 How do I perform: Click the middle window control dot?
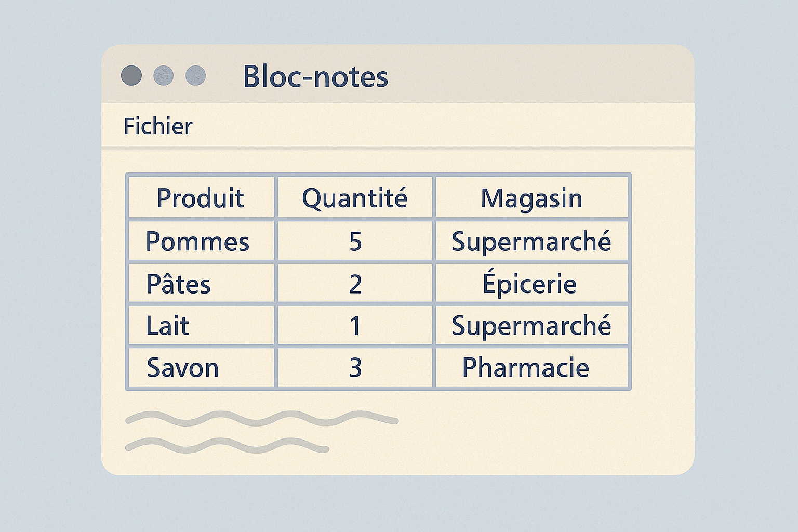point(164,75)
